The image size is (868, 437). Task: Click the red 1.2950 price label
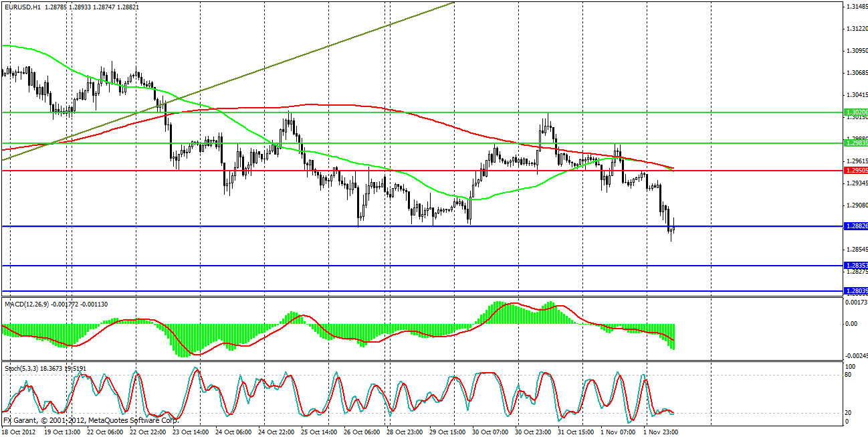pyautogui.click(x=855, y=171)
